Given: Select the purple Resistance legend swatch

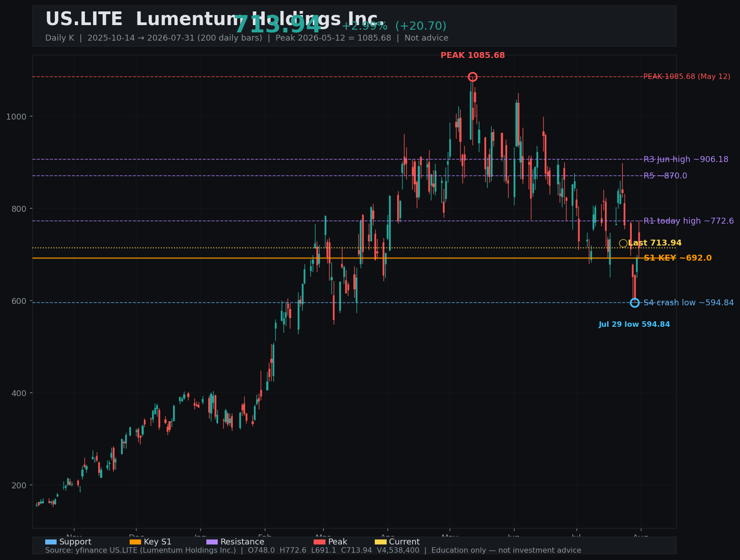Looking at the screenshot, I should pyautogui.click(x=212, y=542).
